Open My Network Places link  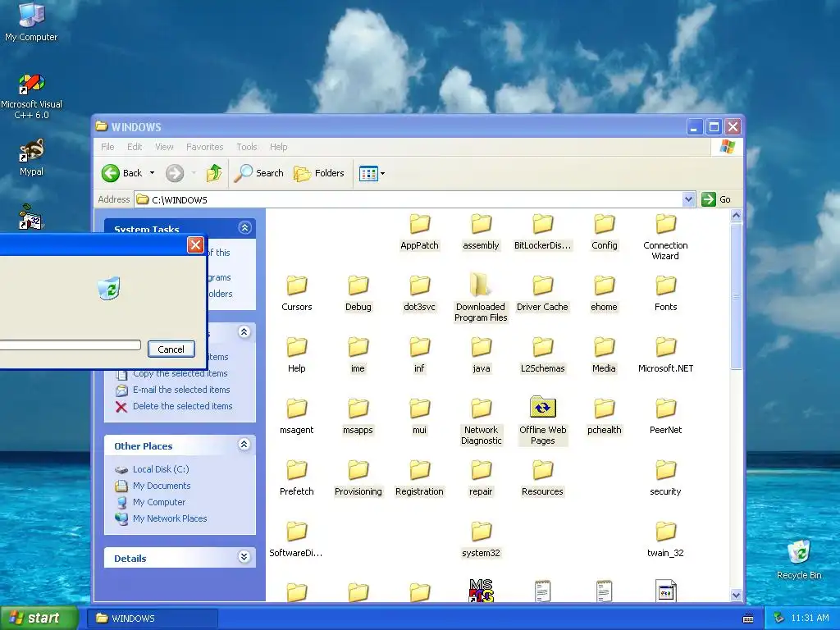click(170, 518)
